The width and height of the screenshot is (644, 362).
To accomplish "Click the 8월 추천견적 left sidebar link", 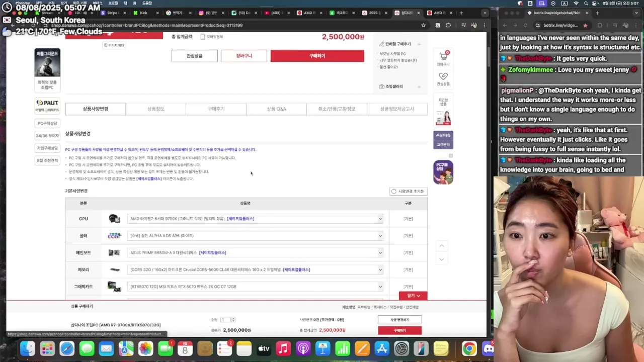I will [47, 160].
